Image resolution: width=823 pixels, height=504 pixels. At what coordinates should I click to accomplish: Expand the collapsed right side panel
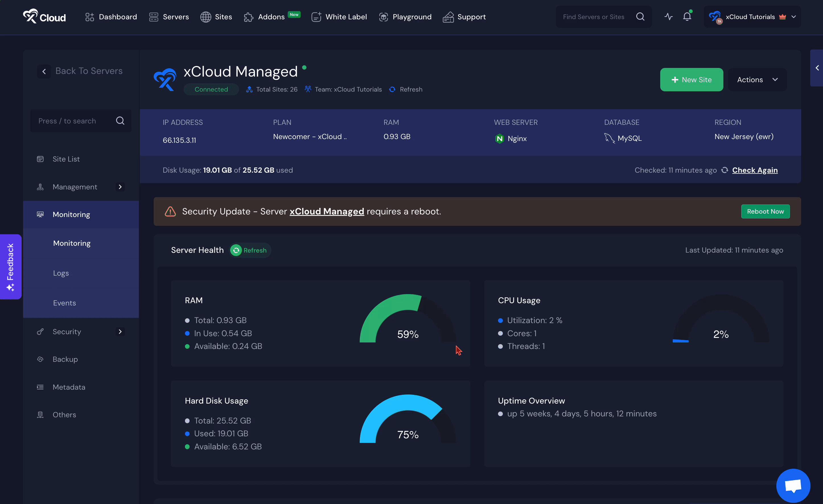(x=817, y=68)
